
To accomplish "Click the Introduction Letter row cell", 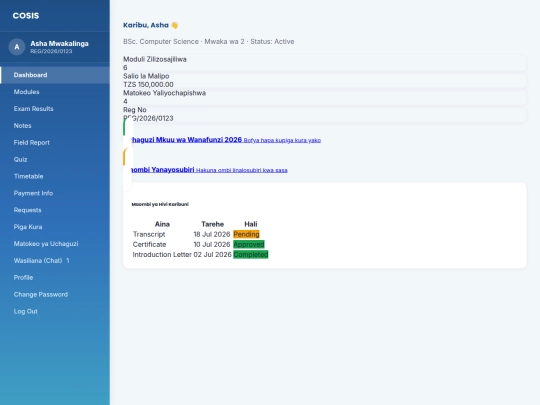I will coord(162,255).
